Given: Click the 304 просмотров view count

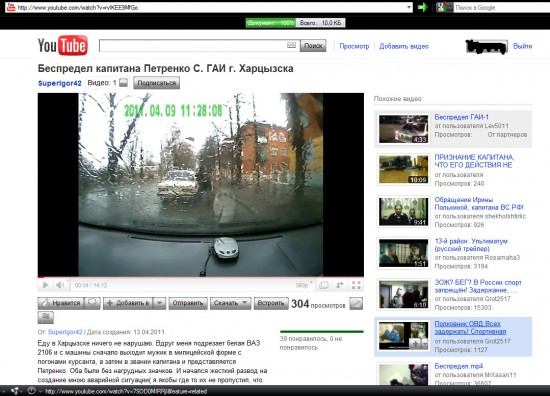Looking at the screenshot, I should (318, 304).
